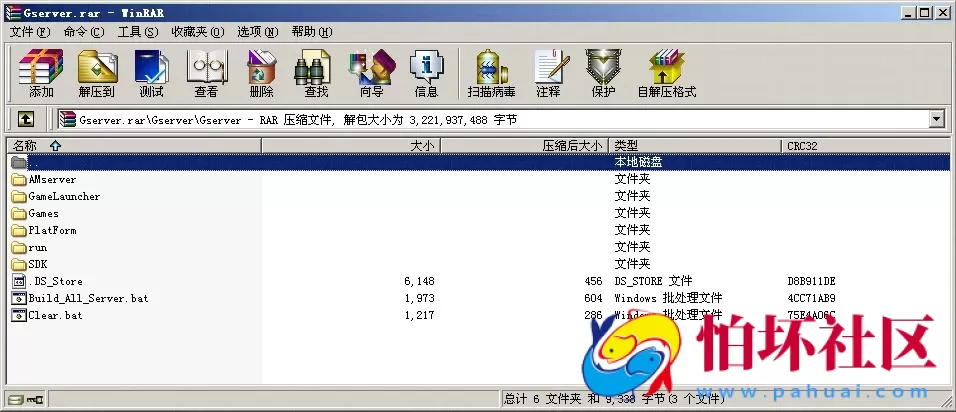Image resolution: width=956 pixels, height=412 pixels.
Task: Click the .DS_Store file icon
Action: click(19, 281)
